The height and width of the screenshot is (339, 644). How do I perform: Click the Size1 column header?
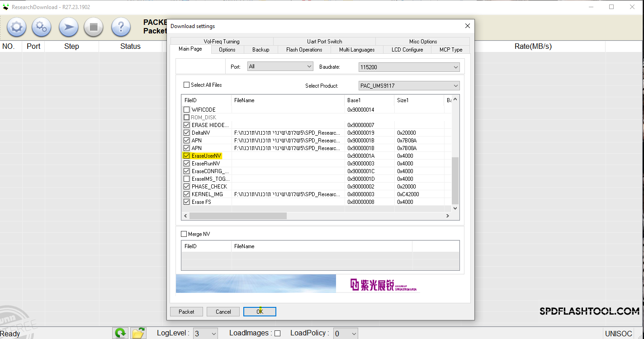tap(419, 100)
